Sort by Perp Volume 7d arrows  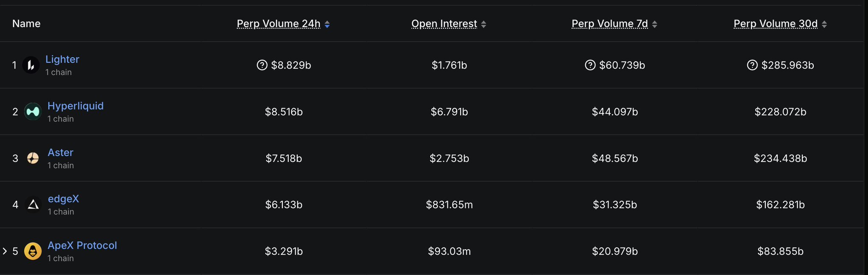(x=654, y=25)
